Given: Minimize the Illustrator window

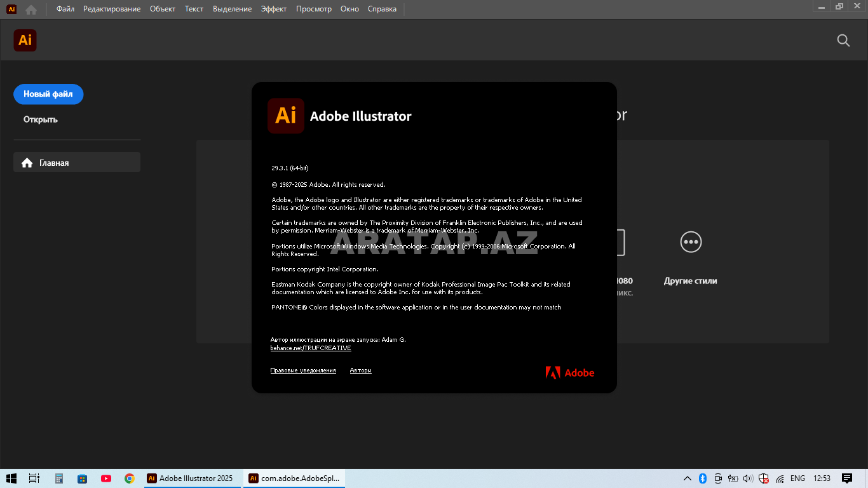Looking at the screenshot, I should 822,6.
